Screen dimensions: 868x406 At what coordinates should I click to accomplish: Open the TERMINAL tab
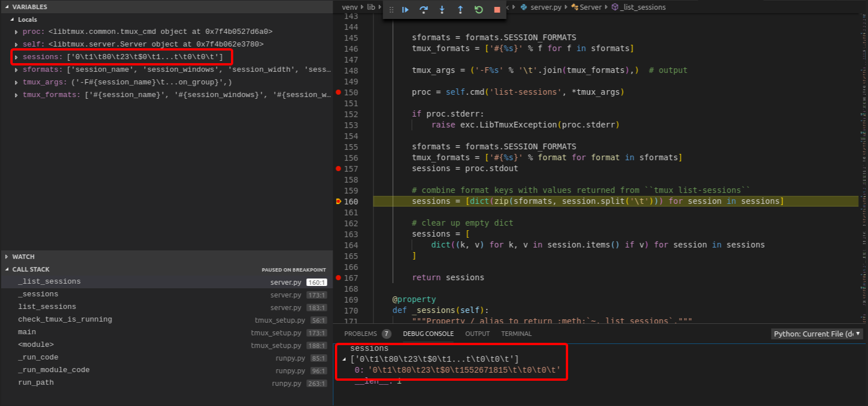pyautogui.click(x=516, y=334)
